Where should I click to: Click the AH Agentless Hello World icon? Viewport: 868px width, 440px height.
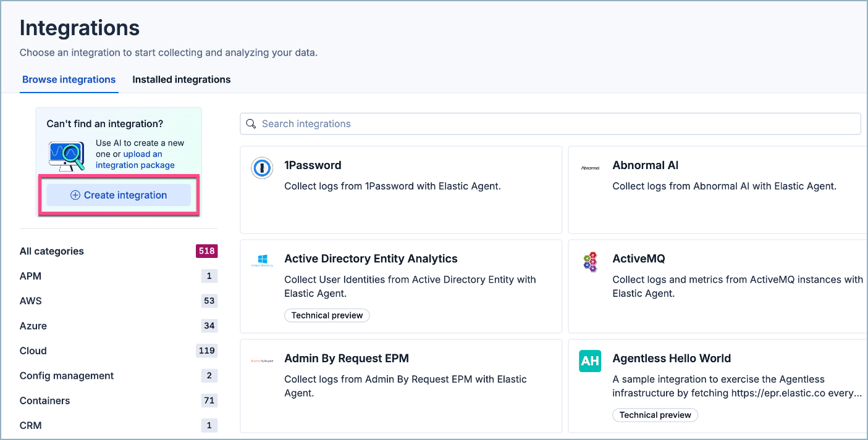coord(590,361)
